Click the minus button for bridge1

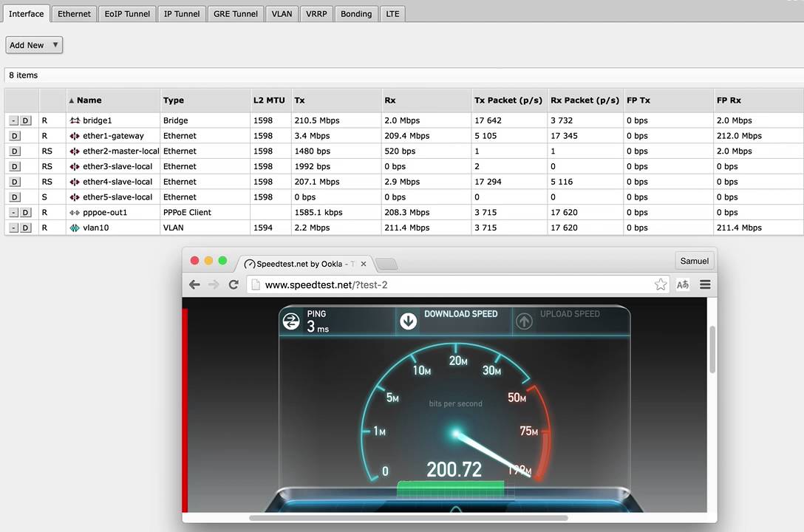[14, 120]
